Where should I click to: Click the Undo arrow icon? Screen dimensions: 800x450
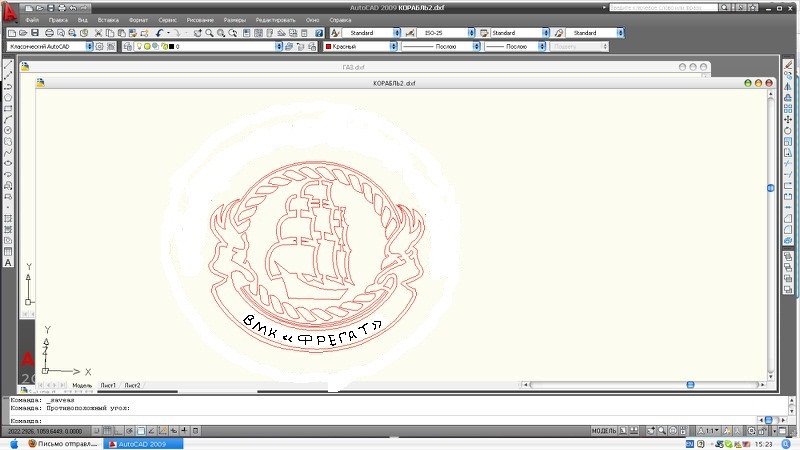pos(159,33)
